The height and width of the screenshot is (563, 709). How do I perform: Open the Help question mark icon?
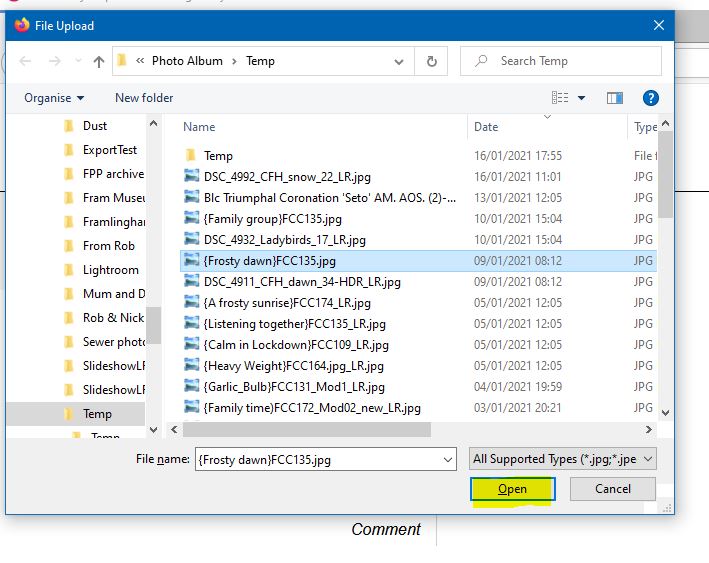point(650,98)
